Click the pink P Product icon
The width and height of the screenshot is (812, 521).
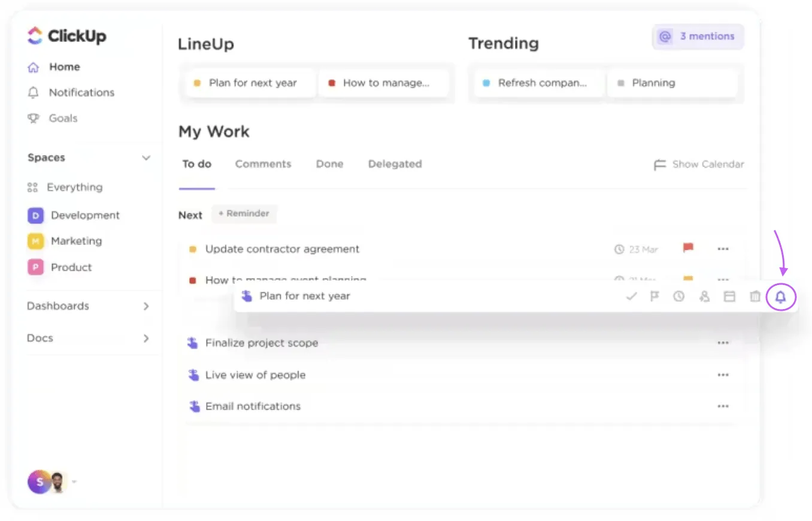tap(35, 268)
